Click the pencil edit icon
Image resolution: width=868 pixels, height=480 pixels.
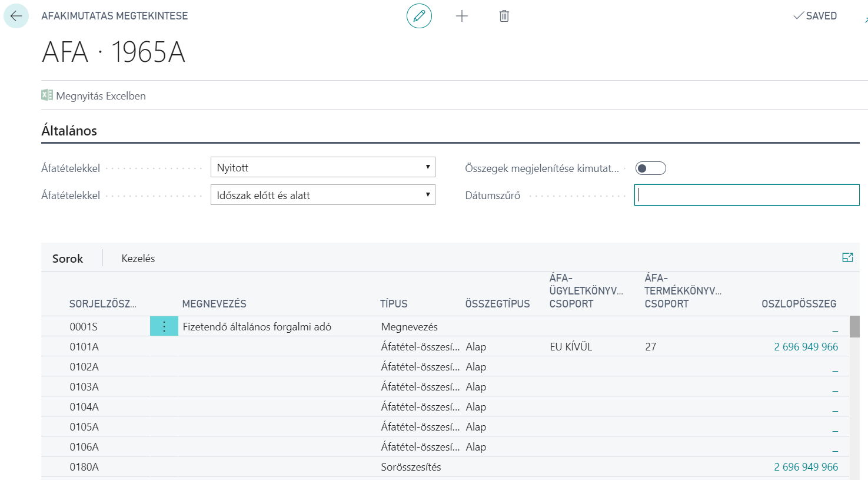tap(419, 16)
